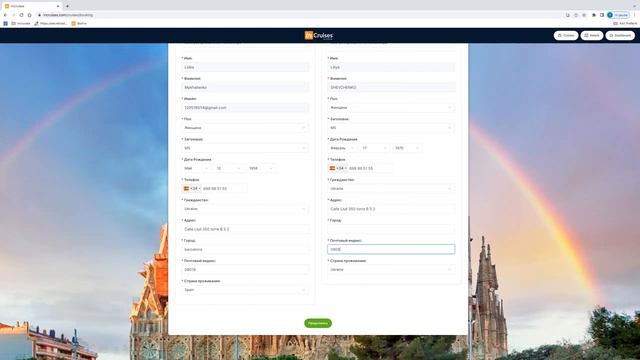This screenshot has height=360, width=640.
Task: Open the browser three-dot menu
Action: [x=634, y=15]
